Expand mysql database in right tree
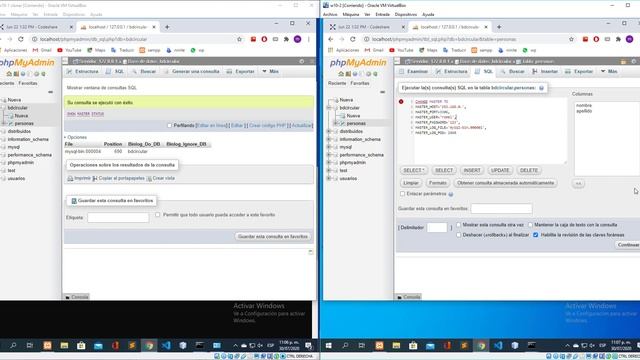 (329, 147)
